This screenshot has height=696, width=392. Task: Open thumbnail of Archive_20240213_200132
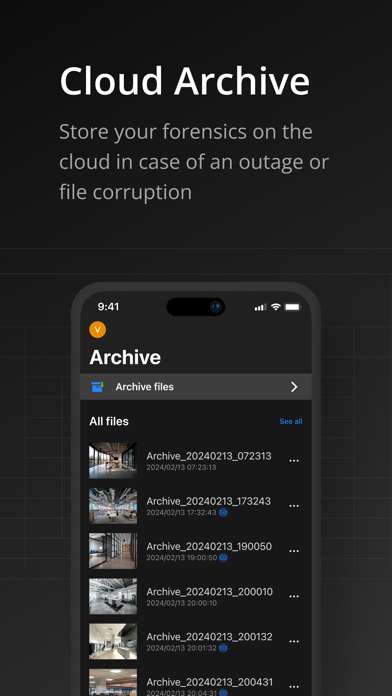(x=113, y=641)
